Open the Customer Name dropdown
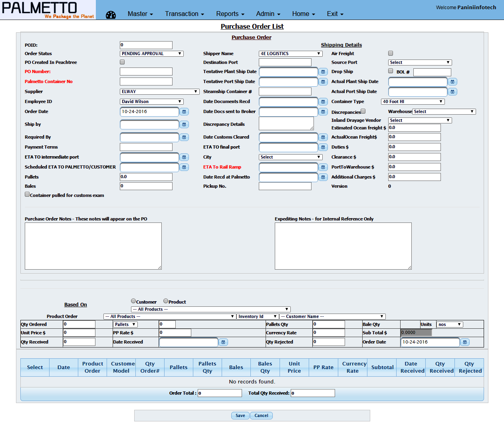This screenshot has width=504, height=429. pyautogui.click(x=332, y=316)
